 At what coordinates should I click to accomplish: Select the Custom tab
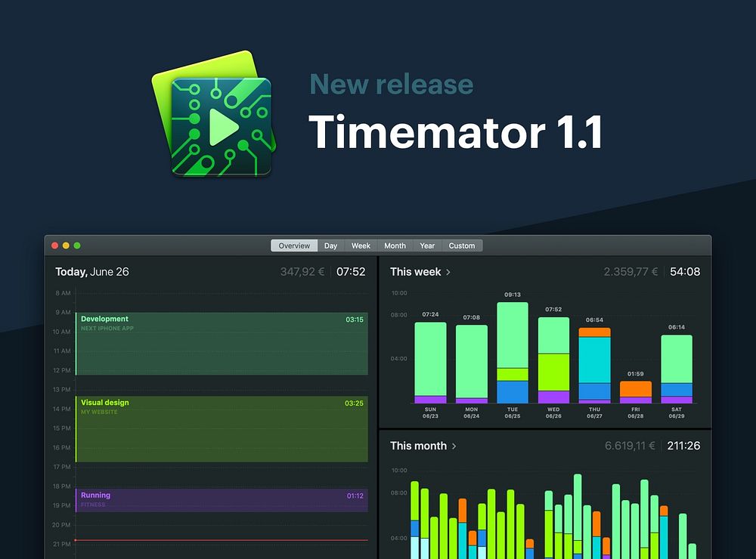pos(462,246)
